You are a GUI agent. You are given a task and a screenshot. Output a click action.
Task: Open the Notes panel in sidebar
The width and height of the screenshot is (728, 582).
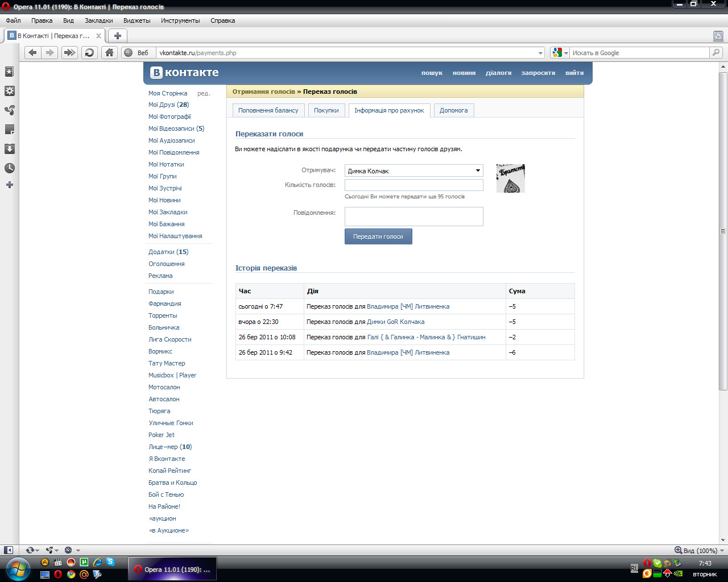[x=9, y=130]
